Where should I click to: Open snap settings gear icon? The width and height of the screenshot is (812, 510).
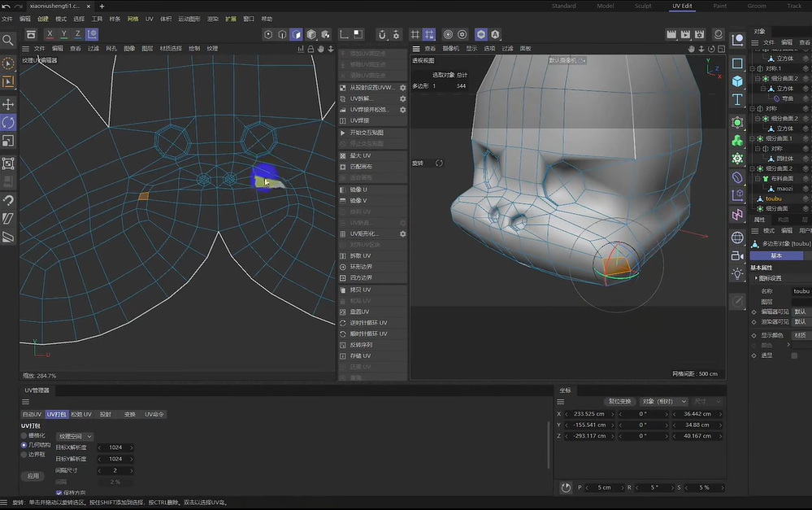[x=396, y=34]
